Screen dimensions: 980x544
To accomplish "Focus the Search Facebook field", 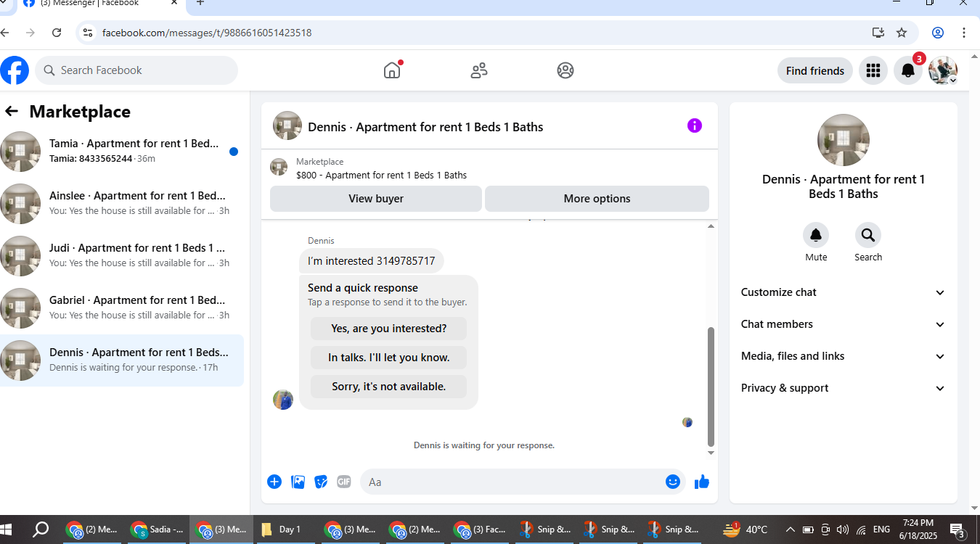I will (x=136, y=70).
